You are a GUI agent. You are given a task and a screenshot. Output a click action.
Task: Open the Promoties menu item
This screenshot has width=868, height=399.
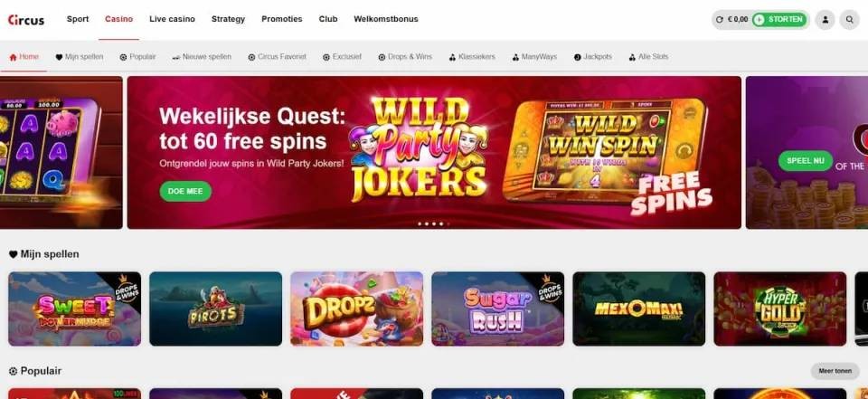pos(282,19)
